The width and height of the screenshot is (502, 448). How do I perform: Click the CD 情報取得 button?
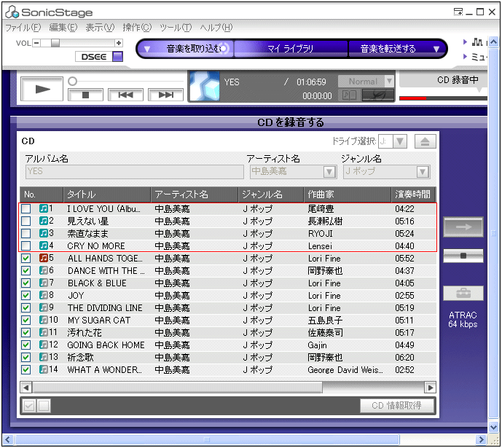396,406
